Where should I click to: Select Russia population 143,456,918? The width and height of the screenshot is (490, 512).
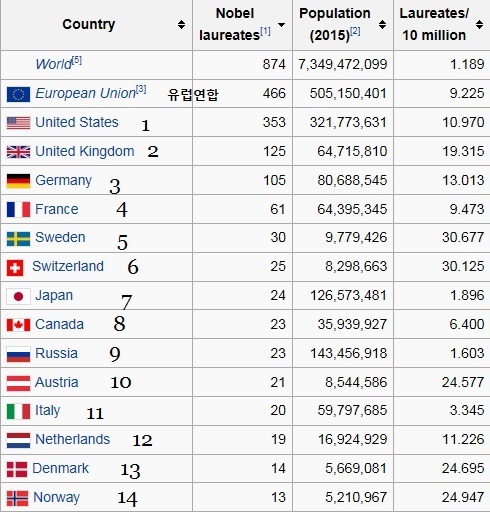click(349, 354)
